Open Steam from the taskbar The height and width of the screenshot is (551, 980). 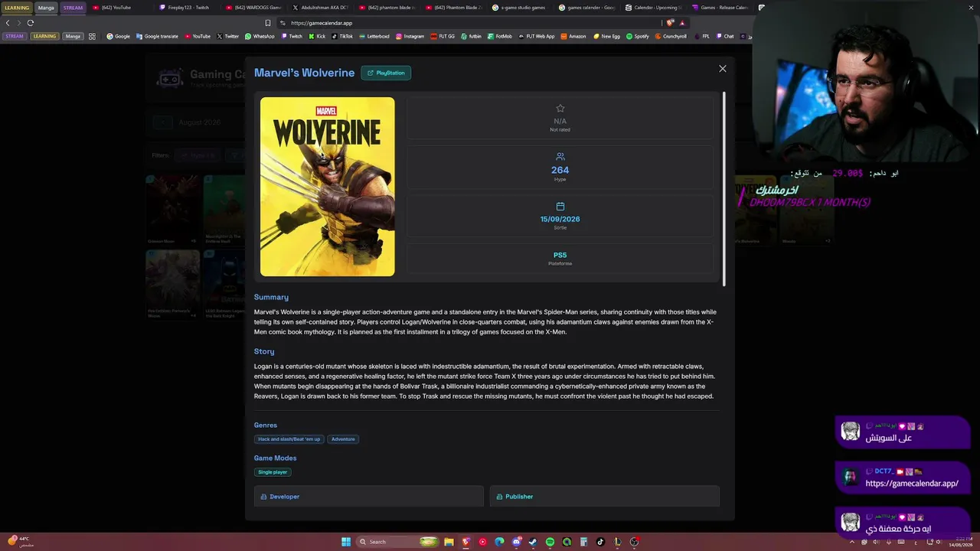pyautogui.click(x=533, y=542)
